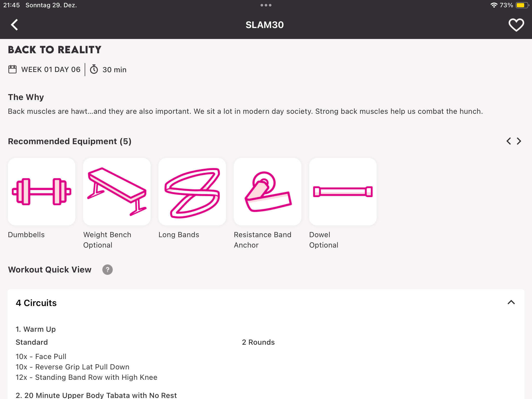Open the Workout Quick View help icon
Image resolution: width=532 pixels, height=399 pixels.
(108, 270)
